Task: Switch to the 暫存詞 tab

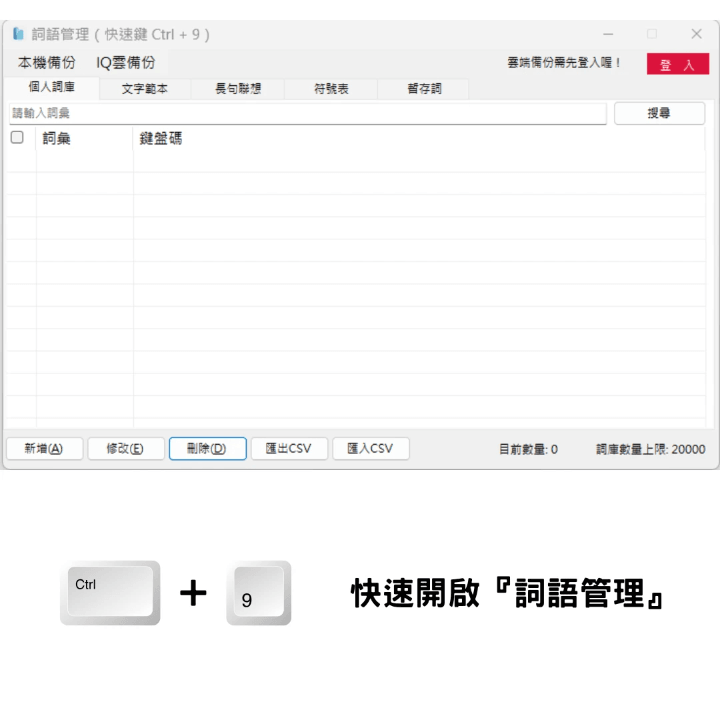Action: (424, 89)
